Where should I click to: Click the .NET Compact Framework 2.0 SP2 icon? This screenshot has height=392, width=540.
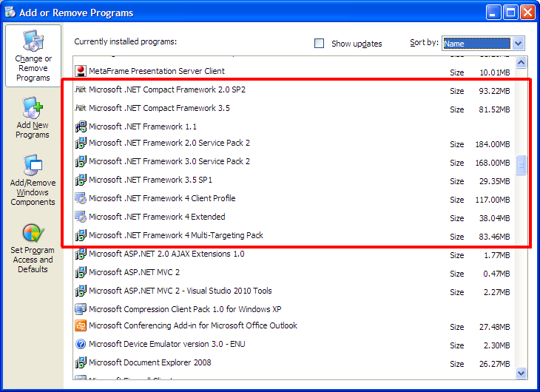81,90
